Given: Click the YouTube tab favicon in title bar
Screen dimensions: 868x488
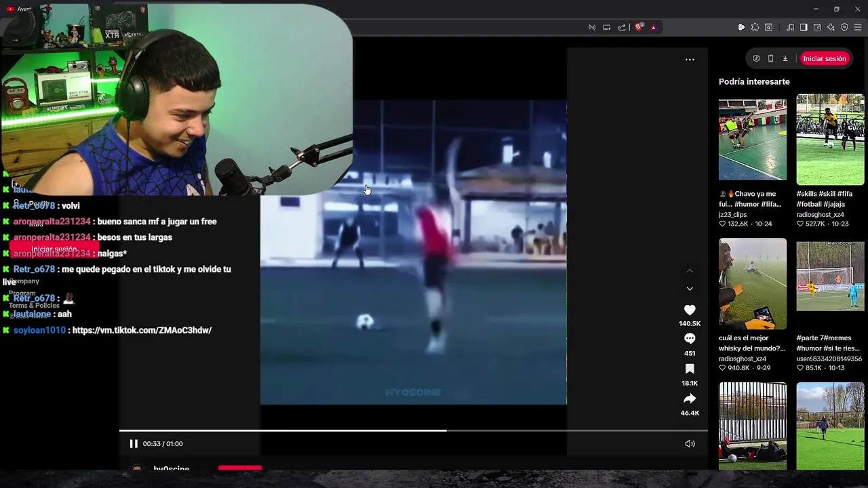Looking at the screenshot, I should point(10,9).
